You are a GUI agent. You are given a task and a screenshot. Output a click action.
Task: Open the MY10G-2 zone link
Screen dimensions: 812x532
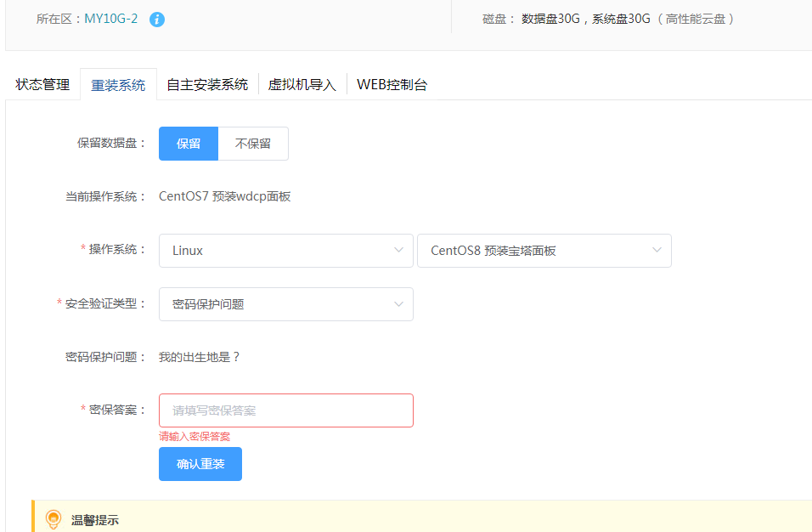coord(110,19)
